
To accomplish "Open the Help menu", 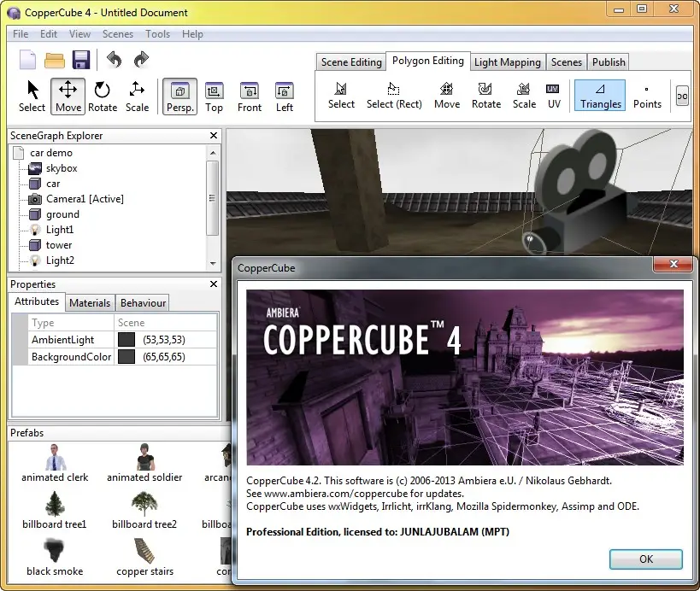I will (192, 34).
